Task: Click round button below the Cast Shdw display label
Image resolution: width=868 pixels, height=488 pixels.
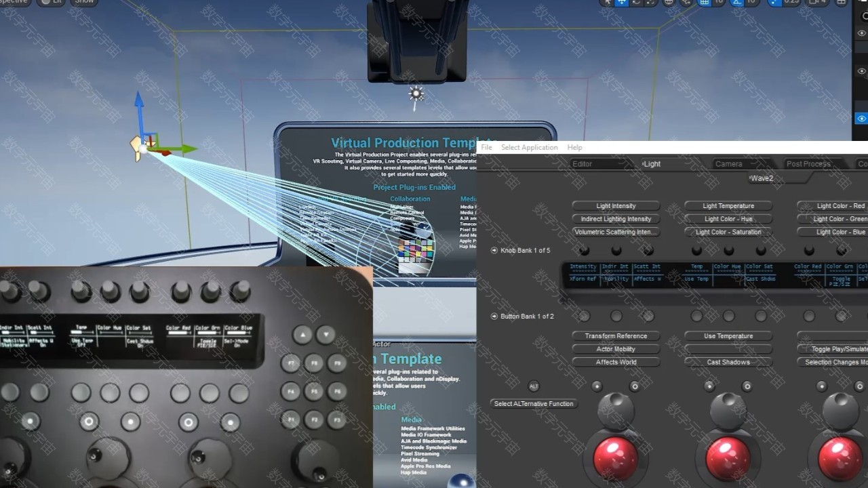Action: (x=761, y=316)
